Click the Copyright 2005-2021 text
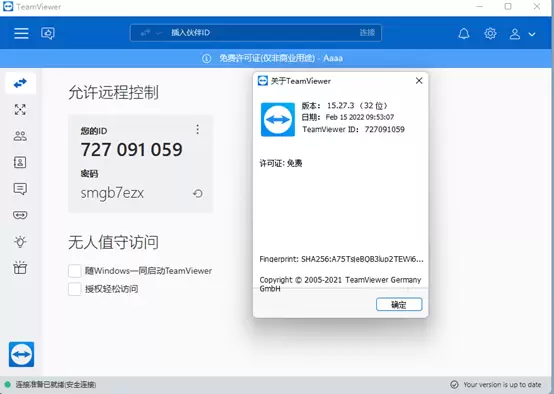Screen dimensions: 554x394 click(340, 284)
